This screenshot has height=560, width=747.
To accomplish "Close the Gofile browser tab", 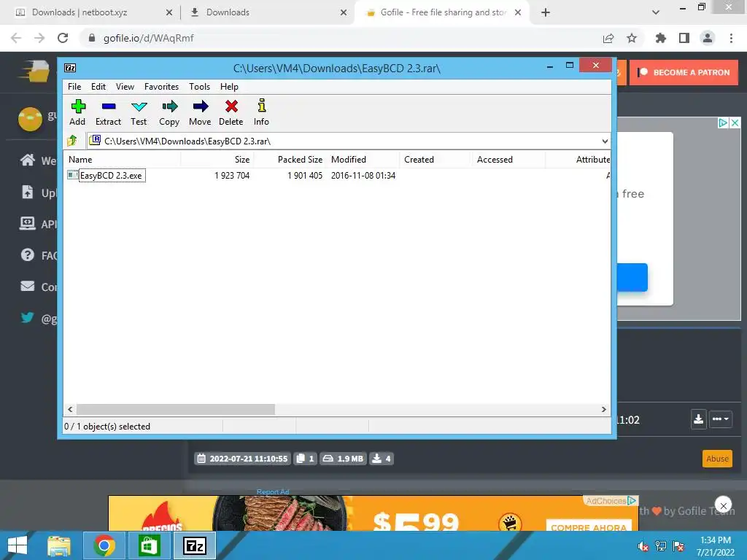I will (x=518, y=12).
